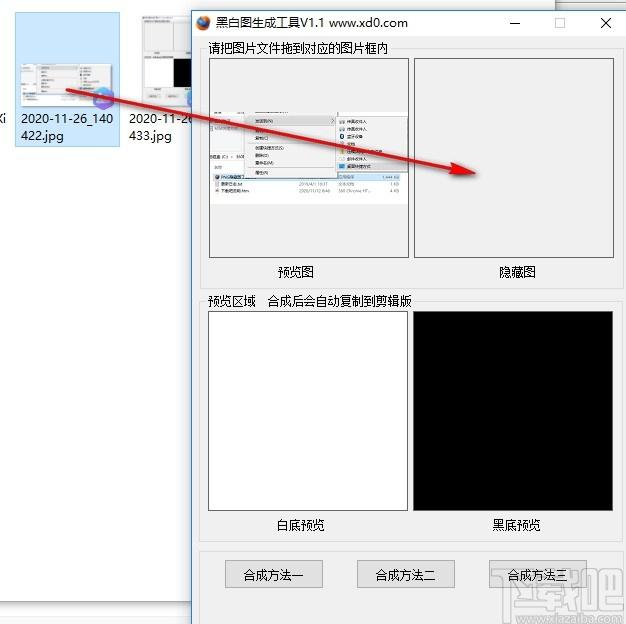This screenshot has height=624, width=626.
Task: Click the file name 2020-11-26_140422.jpg text
Action: click(x=67, y=127)
